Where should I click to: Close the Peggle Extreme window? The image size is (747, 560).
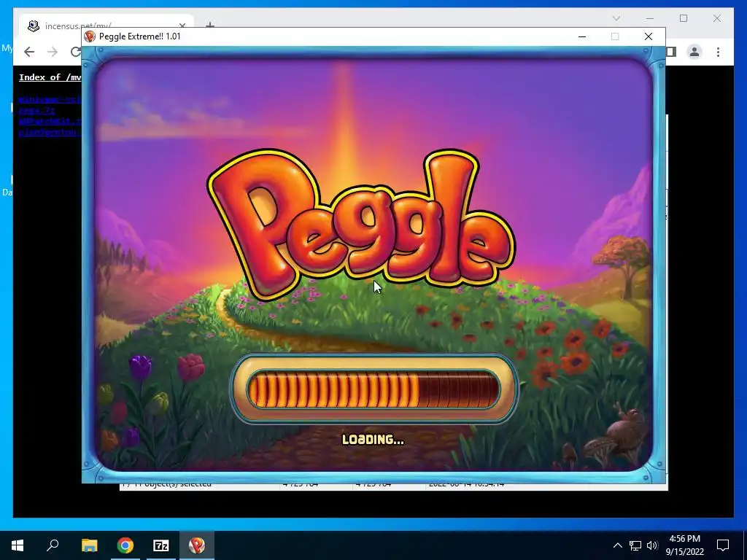tap(648, 36)
